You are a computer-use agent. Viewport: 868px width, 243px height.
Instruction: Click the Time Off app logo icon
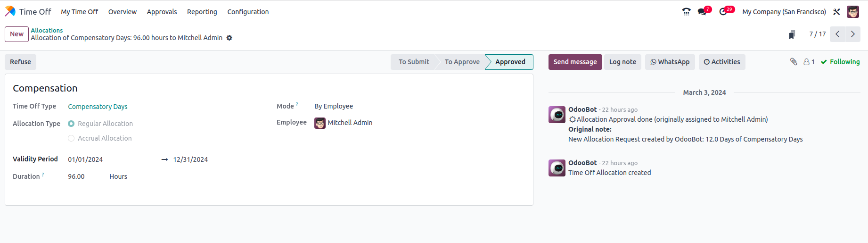coord(10,11)
